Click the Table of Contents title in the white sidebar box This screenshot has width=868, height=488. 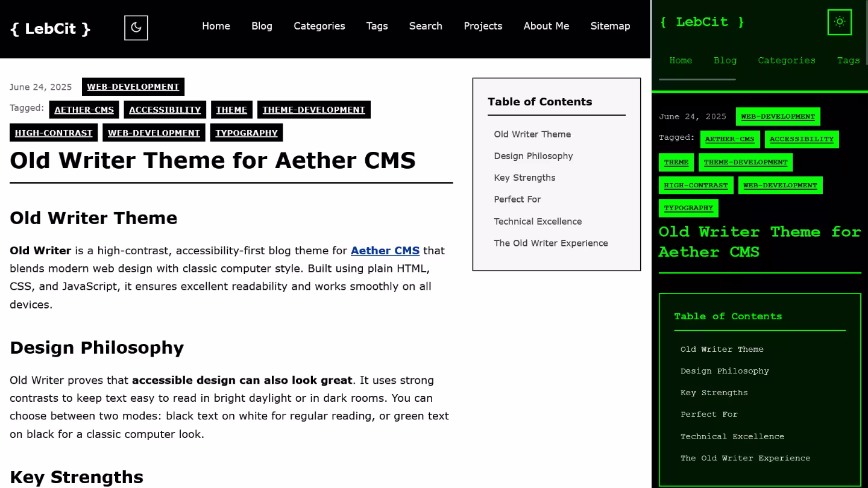540,102
